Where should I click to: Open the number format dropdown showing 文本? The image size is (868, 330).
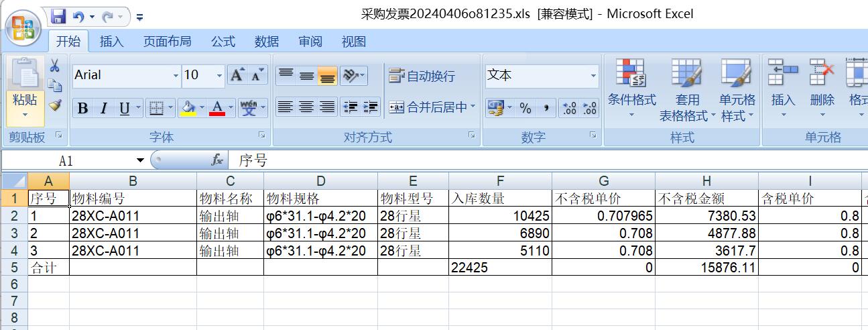(x=593, y=76)
